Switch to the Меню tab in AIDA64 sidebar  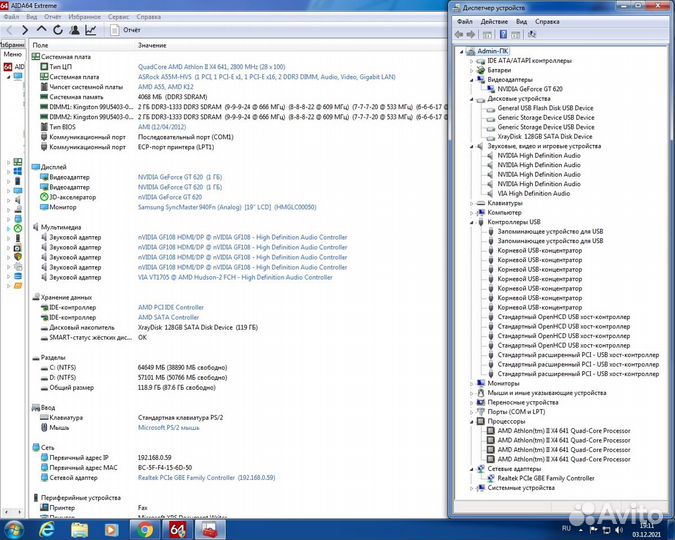pyautogui.click(x=12, y=54)
